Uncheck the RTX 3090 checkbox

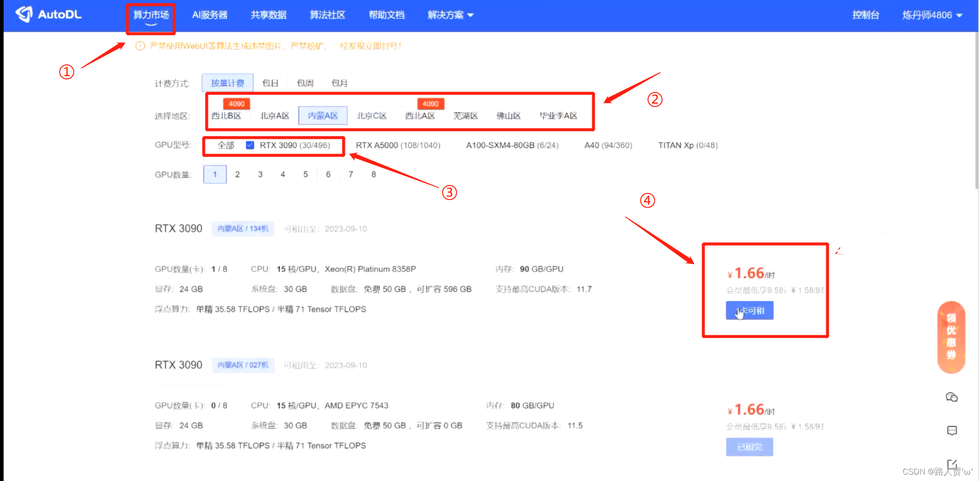250,145
